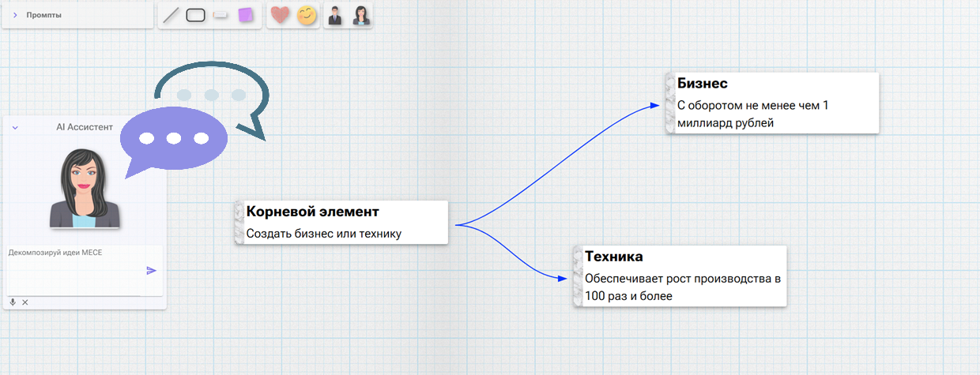
Task: Choose the smiley face emoji
Action: (x=306, y=15)
